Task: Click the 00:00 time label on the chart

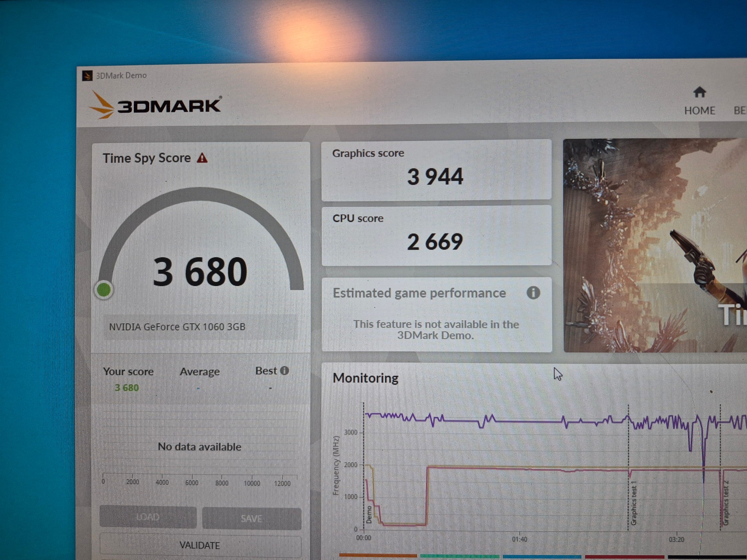Action: click(363, 538)
